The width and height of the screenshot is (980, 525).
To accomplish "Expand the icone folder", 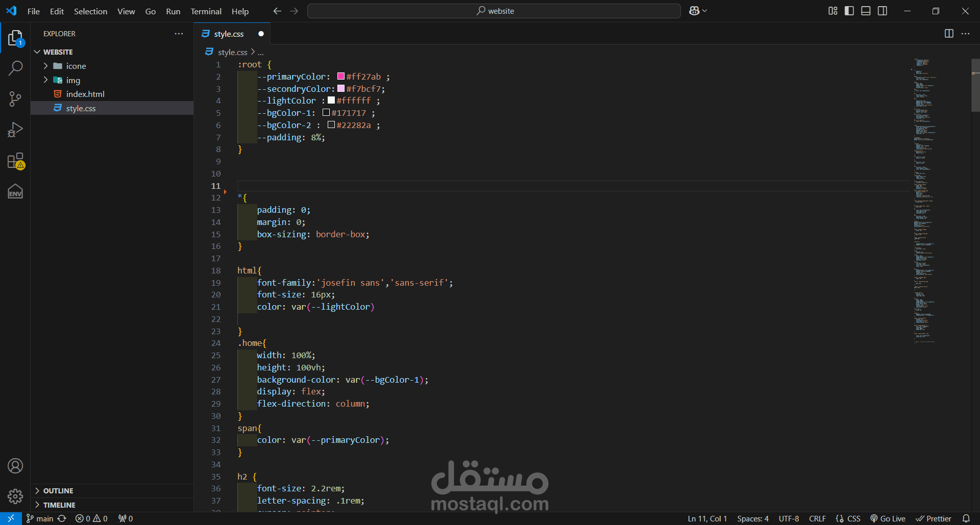I will (112, 66).
